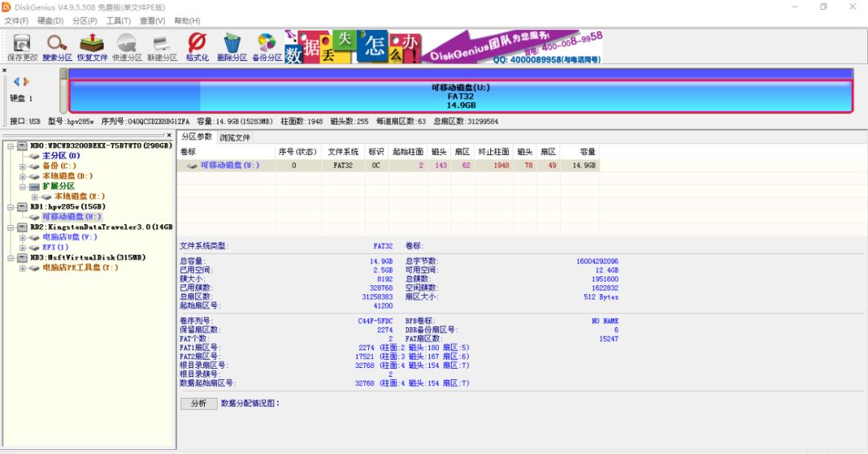Expand the 电脑店U盘 (V:) node
Screen dimensions: 868x454
(23, 238)
